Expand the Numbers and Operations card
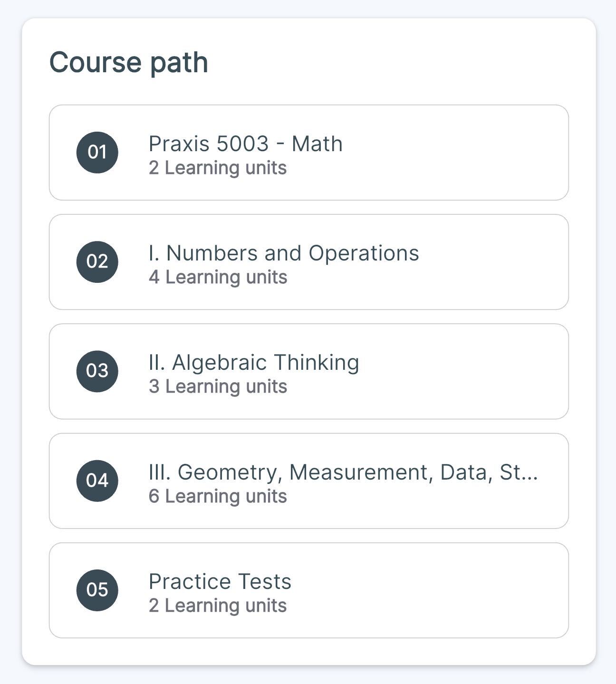This screenshot has height=684, width=616. [309, 262]
